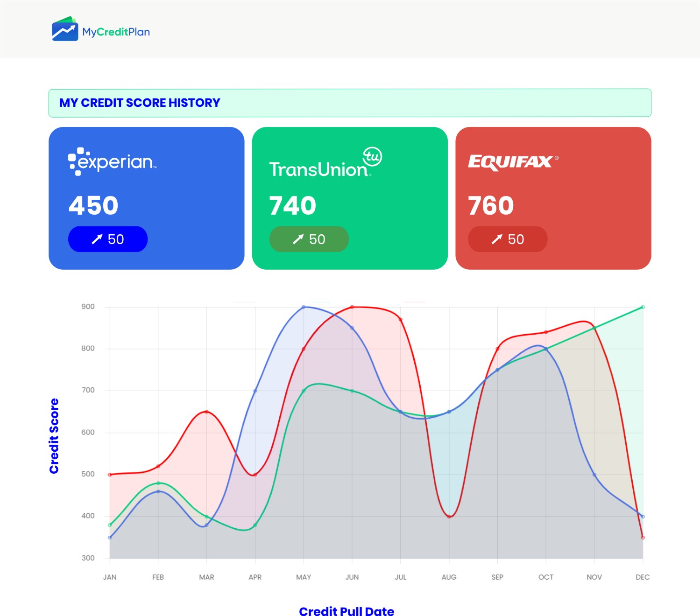Screen dimensions: 700x616
Task: Click the Experian score change badge
Action: (108, 239)
